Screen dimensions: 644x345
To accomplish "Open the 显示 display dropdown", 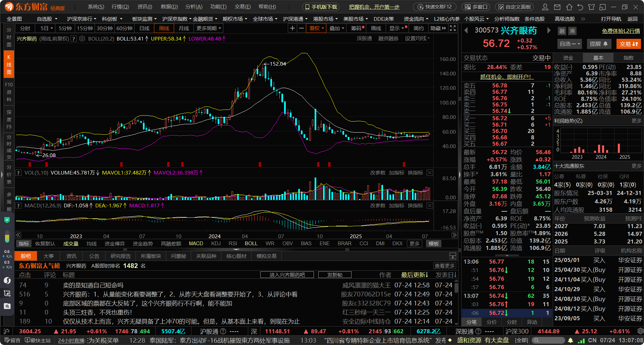I will click(x=396, y=28).
